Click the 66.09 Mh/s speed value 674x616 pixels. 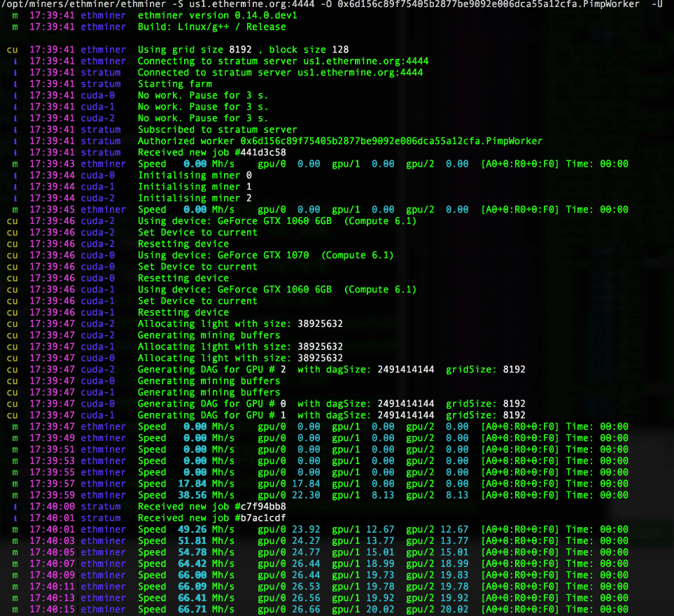pos(192,587)
